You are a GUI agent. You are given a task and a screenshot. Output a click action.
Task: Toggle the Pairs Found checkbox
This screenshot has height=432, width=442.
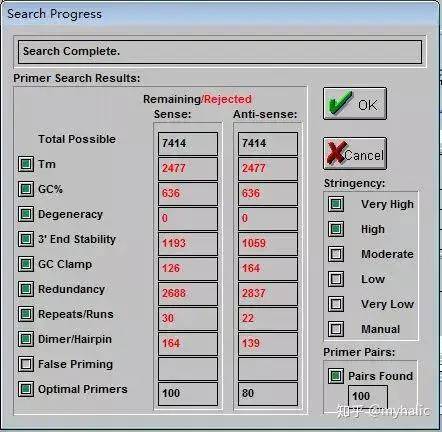(336, 376)
